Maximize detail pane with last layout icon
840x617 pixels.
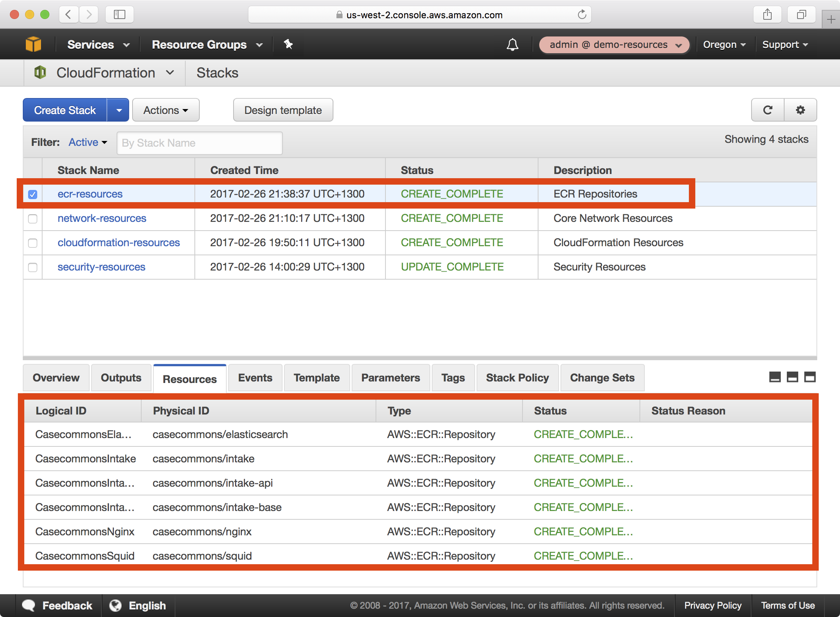pos(810,377)
